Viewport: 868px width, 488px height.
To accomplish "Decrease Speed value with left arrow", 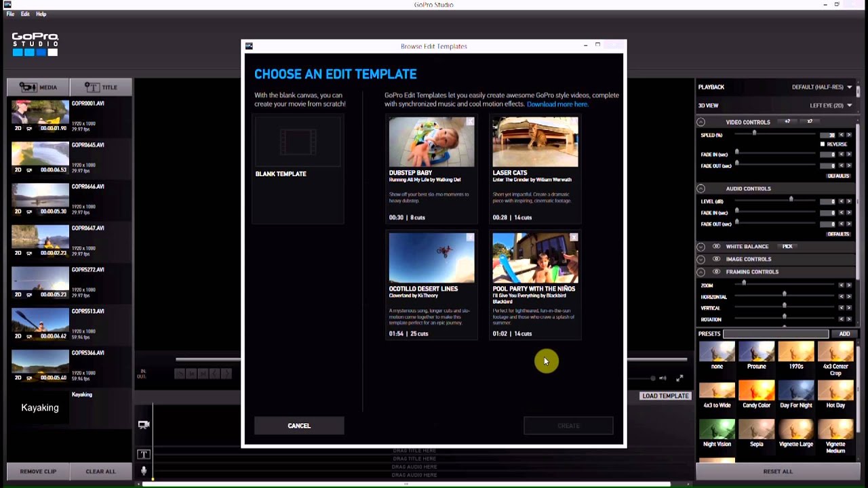I will tap(842, 135).
